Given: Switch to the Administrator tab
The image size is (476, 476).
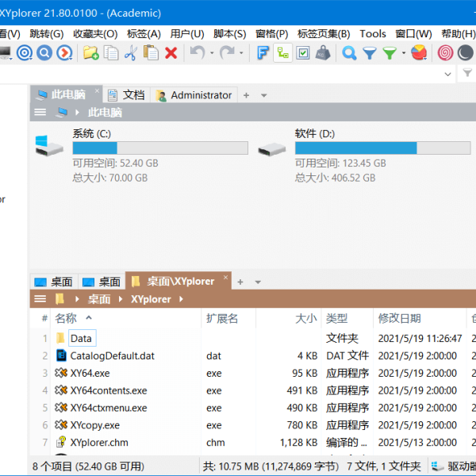Looking at the screenshot, I should click(x=194, y=95).
